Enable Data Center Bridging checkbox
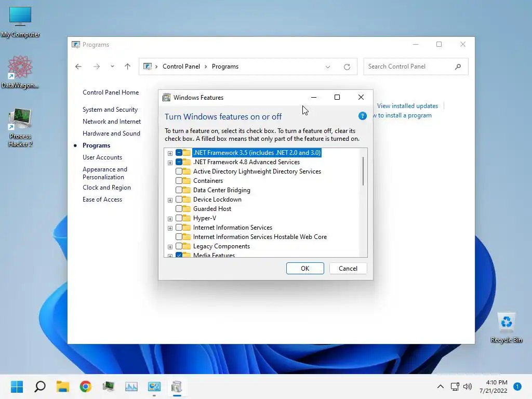The width and height of the screenshot is (532, 399). point(179,190)
